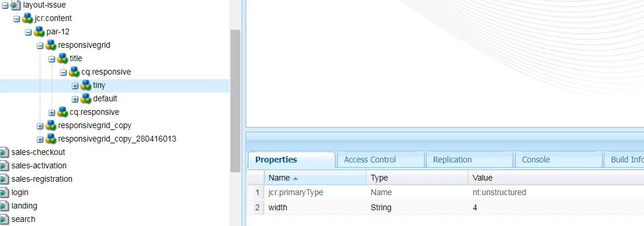Click the String type cell

click(417, 207)
